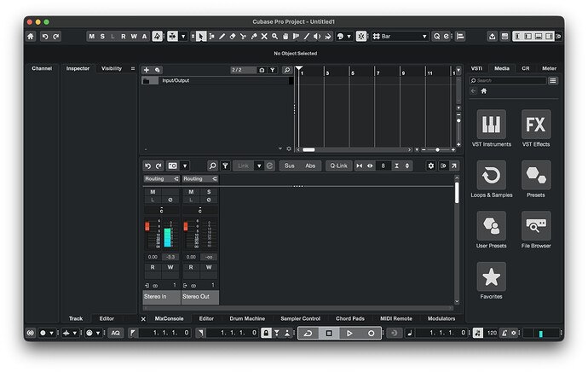Select the Glue tool
The image size is (588, 372).
(x=254, y=37)
